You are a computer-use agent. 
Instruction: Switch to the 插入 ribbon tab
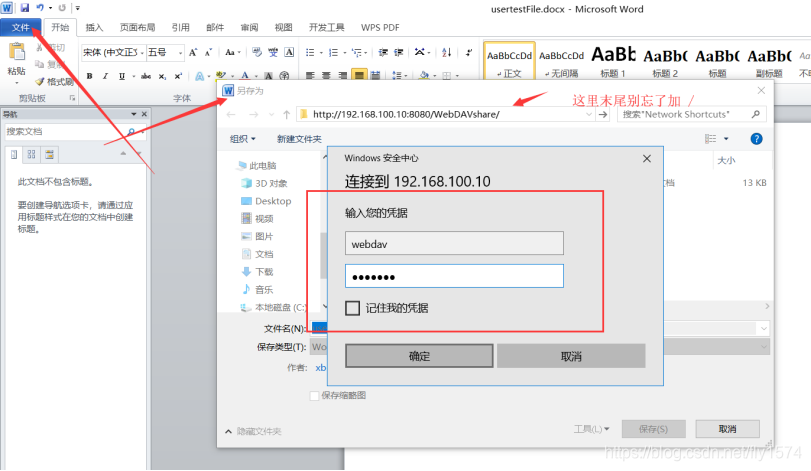pos(94,27)
